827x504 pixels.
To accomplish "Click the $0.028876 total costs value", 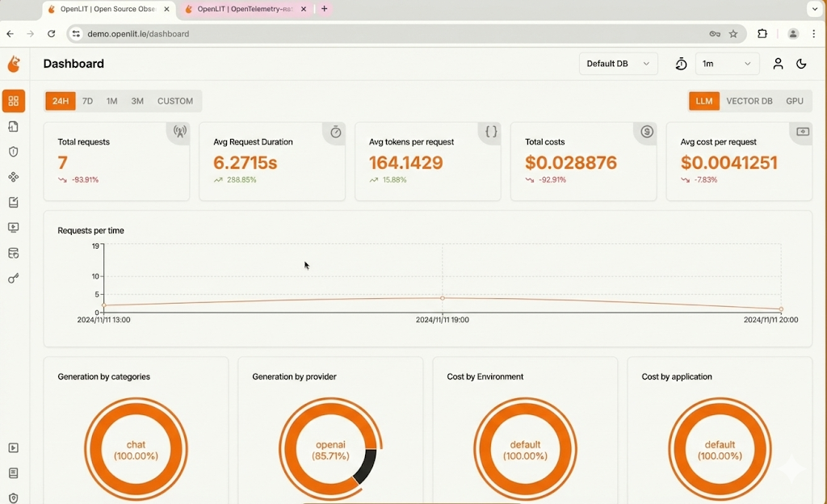I will 571,162.
